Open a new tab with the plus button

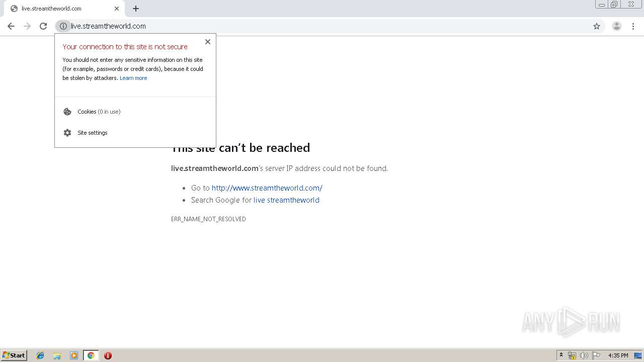click(136, 9)
